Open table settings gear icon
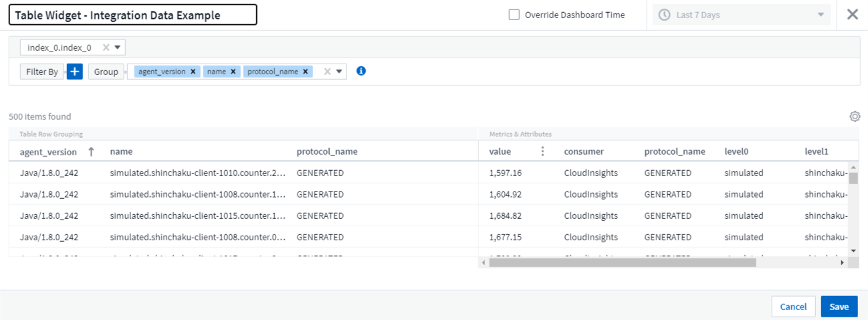868x320 pixels. coord(854,116)
